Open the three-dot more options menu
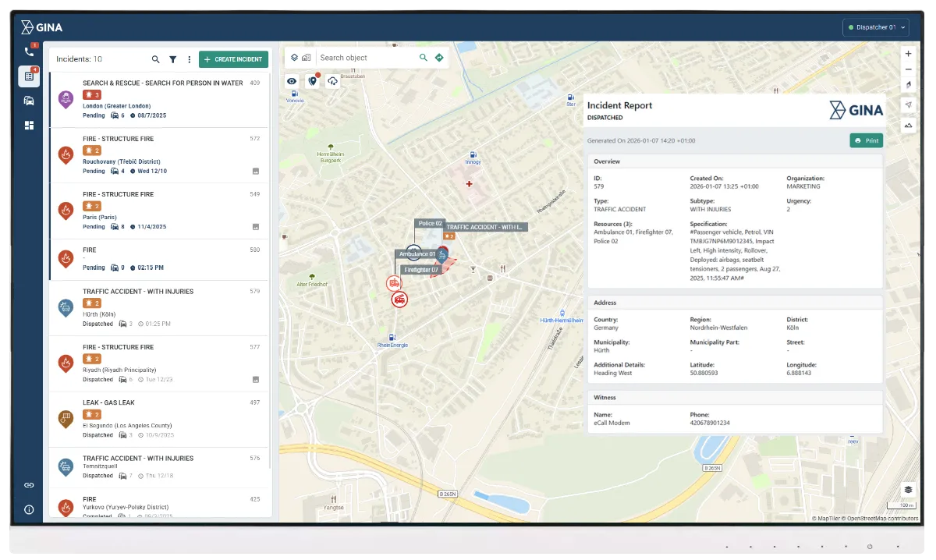The width and height of the screenshot is (936, 560). tap(189, 59)
